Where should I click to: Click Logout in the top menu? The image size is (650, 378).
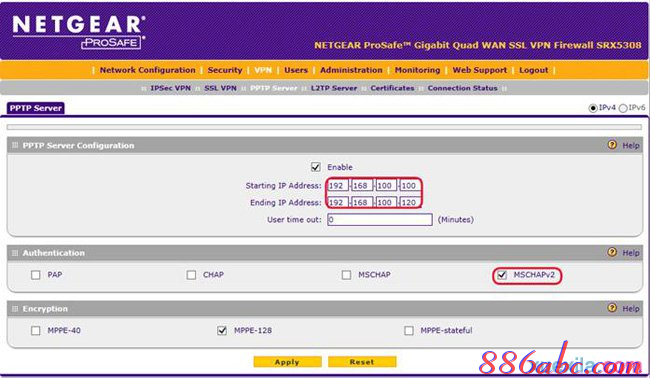(x=534, y=70)
